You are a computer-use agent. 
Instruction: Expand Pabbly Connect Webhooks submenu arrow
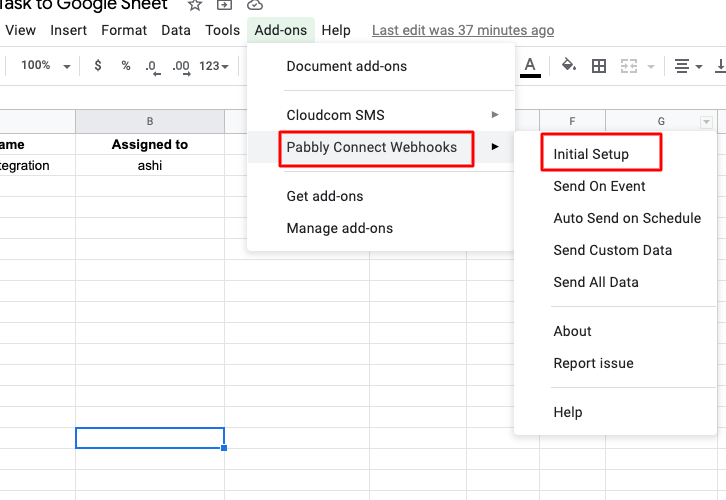495,146
